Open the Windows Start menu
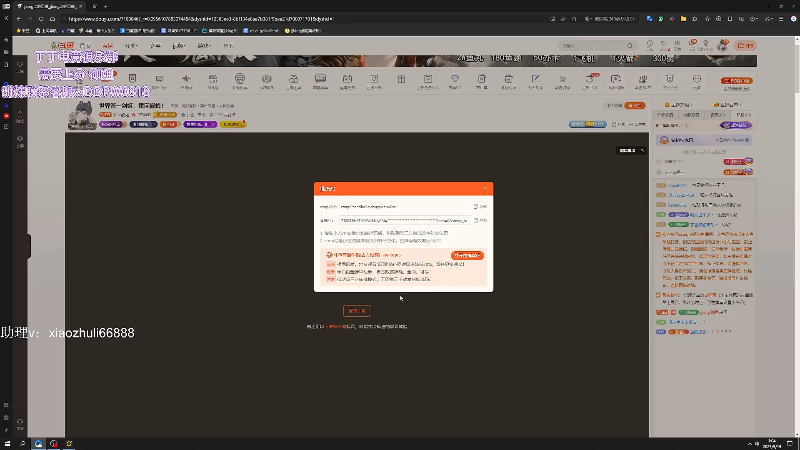 click(x=7, y=444)
